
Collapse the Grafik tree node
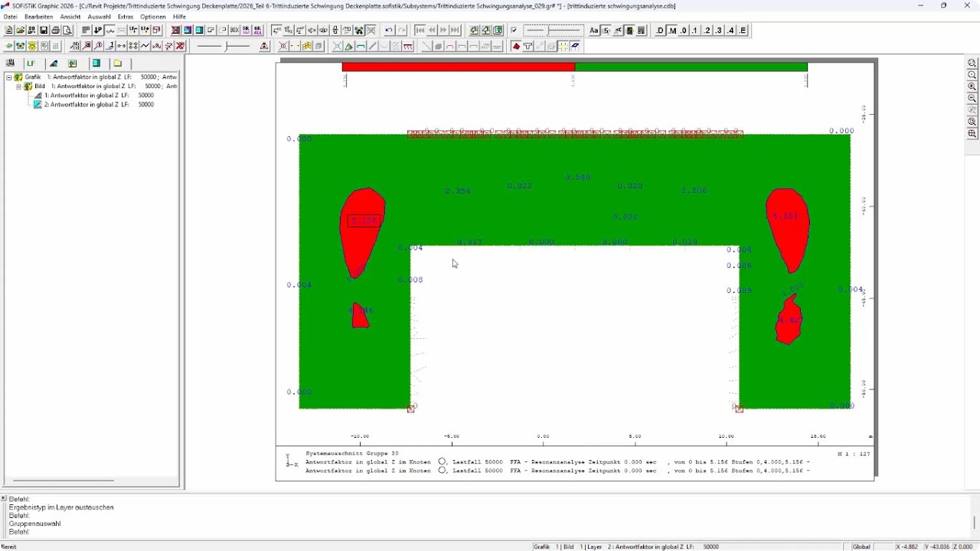click(x=9, y=77)
